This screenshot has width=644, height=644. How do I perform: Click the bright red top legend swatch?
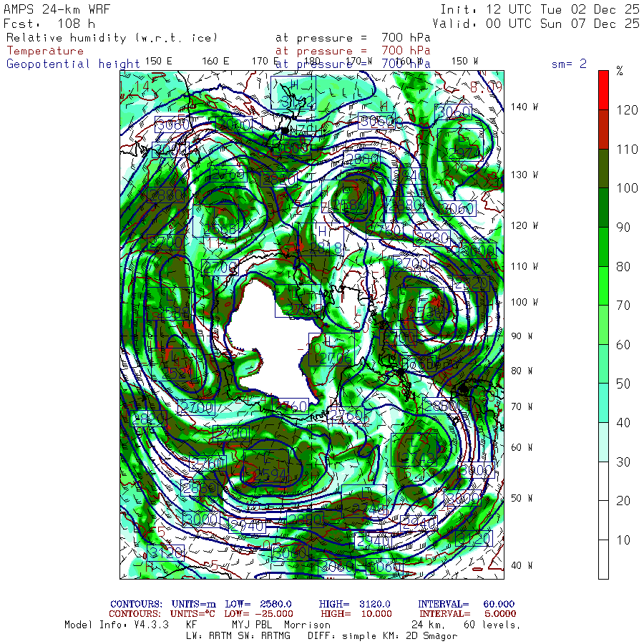604,90
